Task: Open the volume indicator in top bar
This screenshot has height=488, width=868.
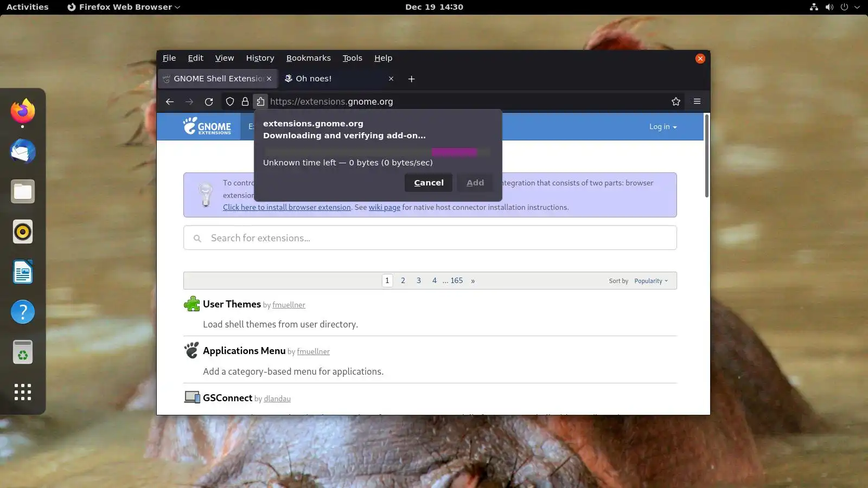Action: tap(829, 7)
